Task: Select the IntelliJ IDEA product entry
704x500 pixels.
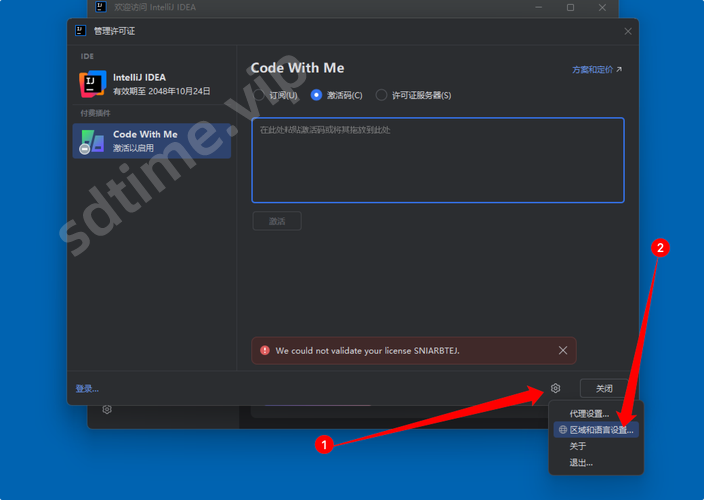Action: (152, 84)
